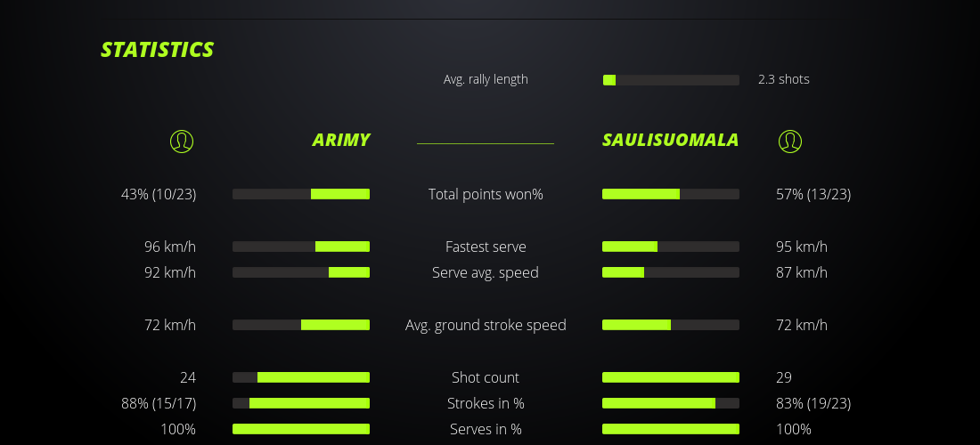Click the Avg. ground stroke speed label
The width and height of the screenshot is (980, 445).
486,325
